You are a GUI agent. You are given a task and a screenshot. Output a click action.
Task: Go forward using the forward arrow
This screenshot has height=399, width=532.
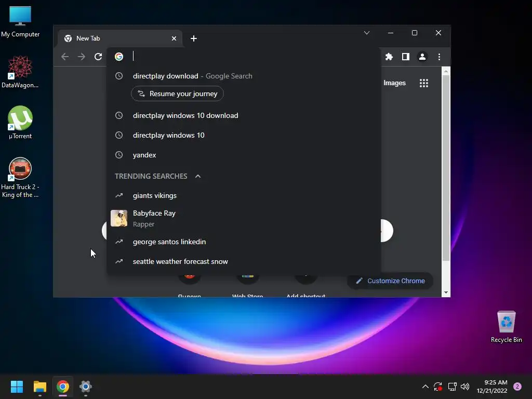click(82, 57)
